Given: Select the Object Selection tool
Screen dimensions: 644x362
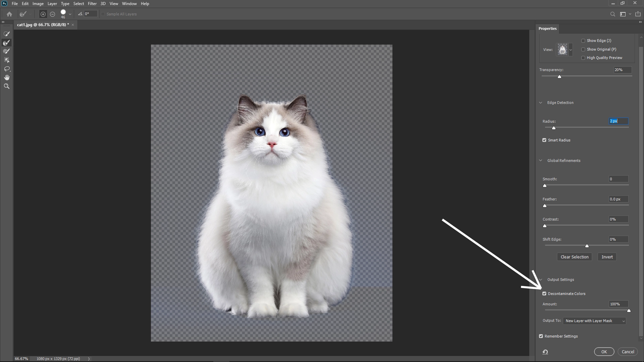Looking at the screenshot, I should 7,60.
